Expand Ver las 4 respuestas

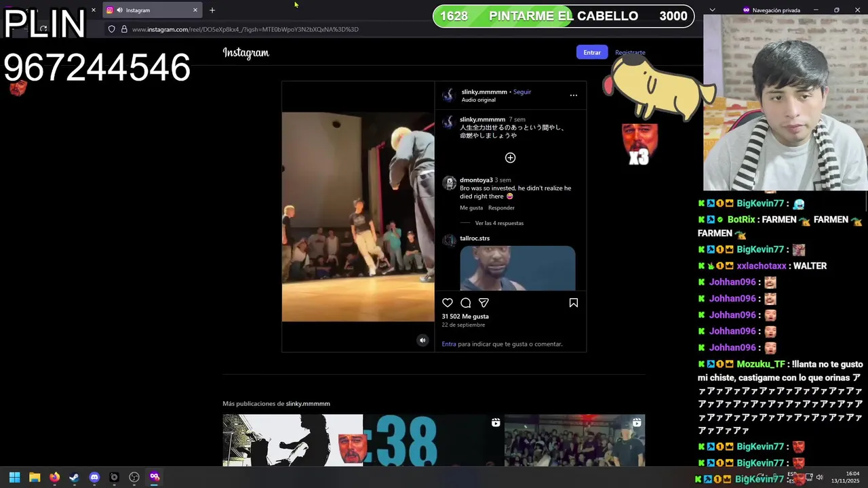499,223
